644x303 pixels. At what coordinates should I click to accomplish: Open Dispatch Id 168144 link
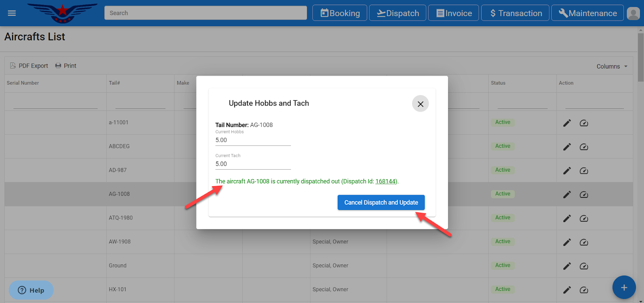tap(385, 181)
